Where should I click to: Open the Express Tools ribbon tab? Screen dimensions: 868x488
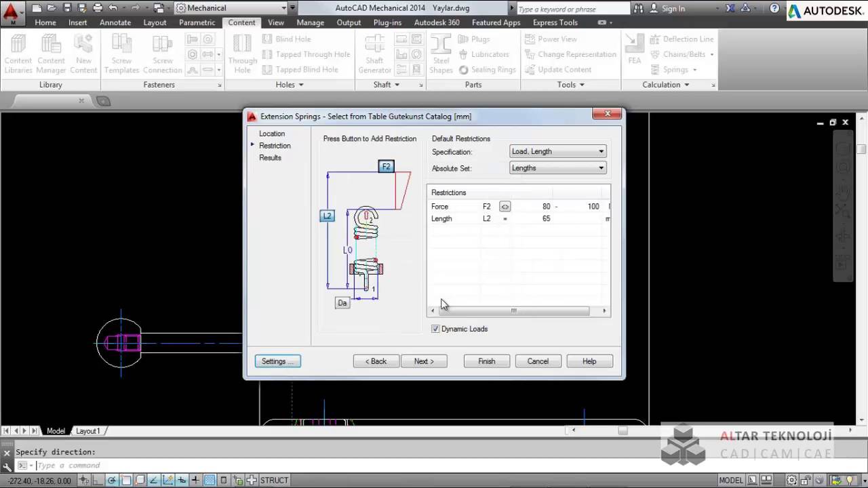coord(555,22)
